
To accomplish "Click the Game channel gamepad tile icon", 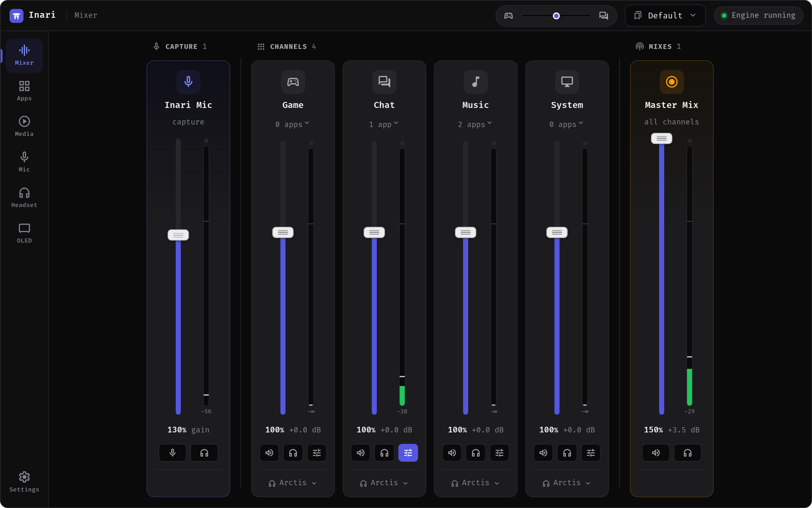I will click(x=293, y=82).
